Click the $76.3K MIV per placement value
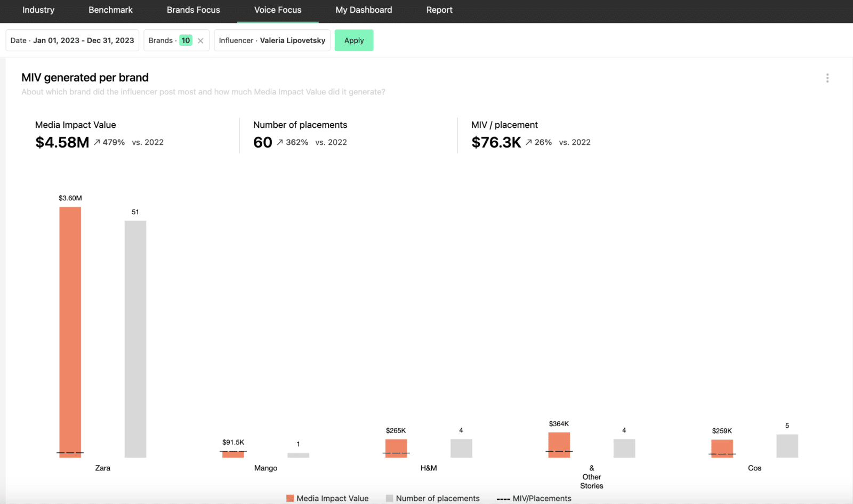Image resolution: width=853 pixels, height=504 pixels. coord(496,143)
